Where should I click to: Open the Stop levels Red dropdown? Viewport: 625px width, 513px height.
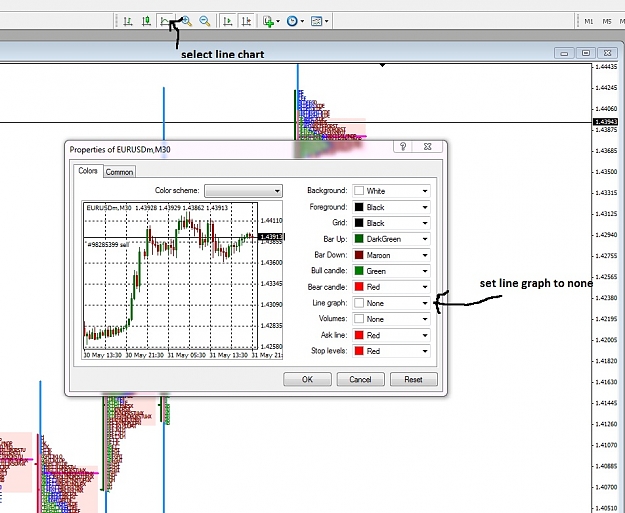pos(391,351)
